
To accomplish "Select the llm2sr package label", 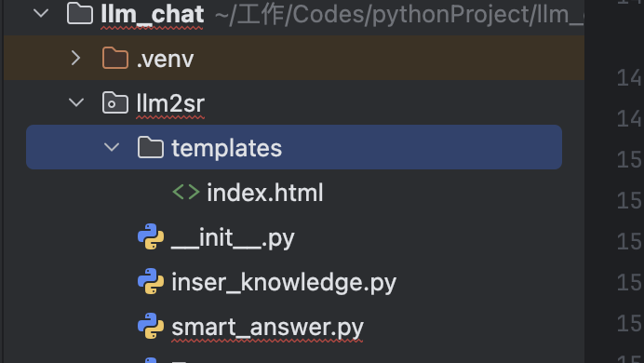I will (x=170, y=103).
